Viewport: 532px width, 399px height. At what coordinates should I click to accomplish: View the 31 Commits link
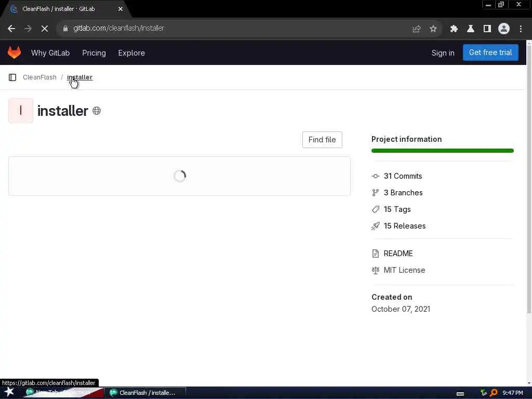403,176
